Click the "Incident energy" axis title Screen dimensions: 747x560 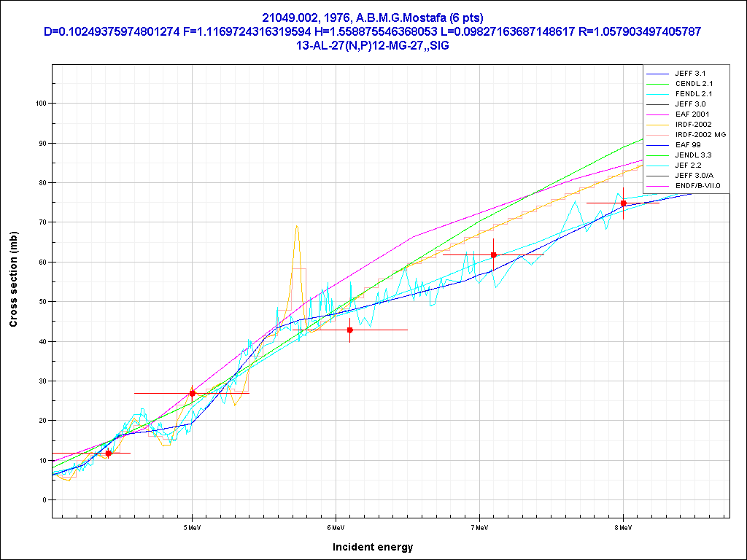point(373,547)
